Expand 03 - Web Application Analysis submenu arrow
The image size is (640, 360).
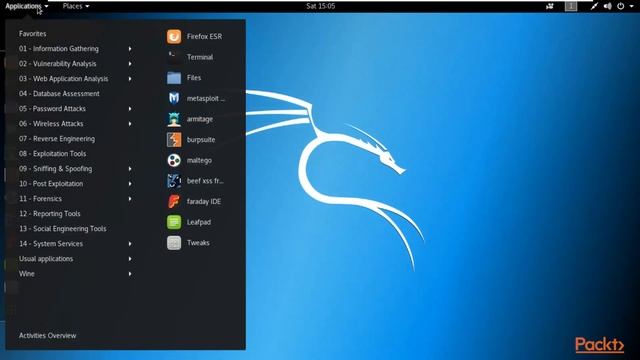coord(130,79)
